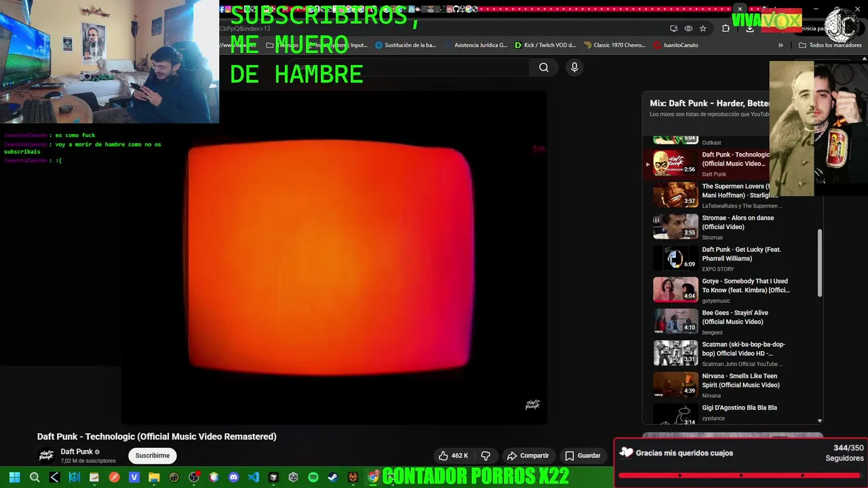Viewport: 868px width, 488px height.
Task: Play The Supermen Lovers Starlight thumbnail
Action: tap(675, 195)
